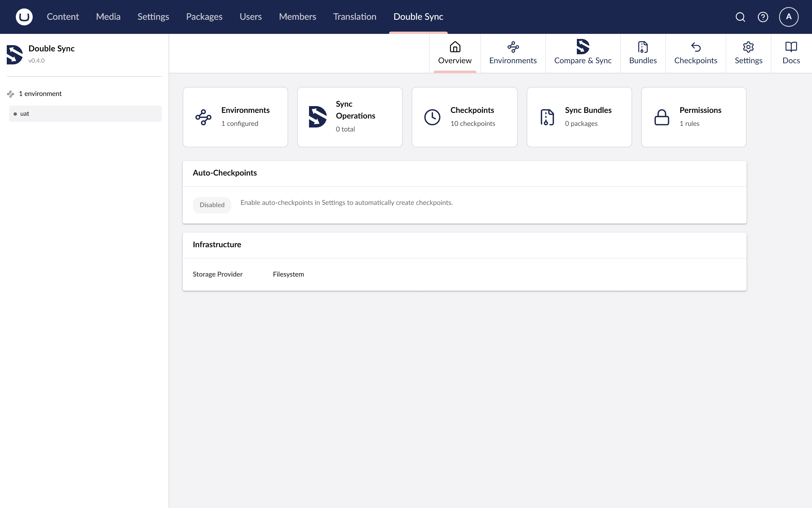Click the Overview house icon
Image resolution: width=812 pixels, height=508 pixels.
(x=455, y=47)
